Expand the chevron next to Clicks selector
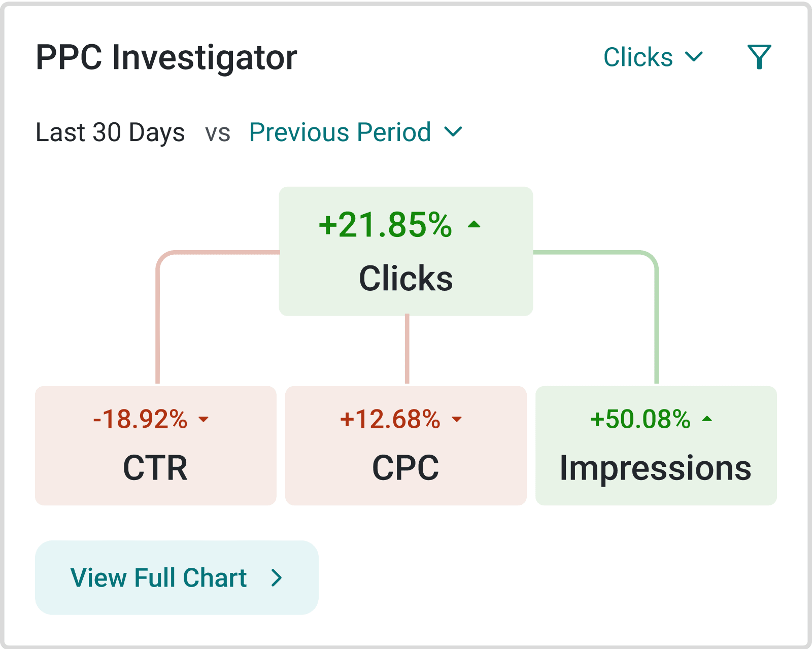Viewport: 812px width, 649px height. pos(694,56)
